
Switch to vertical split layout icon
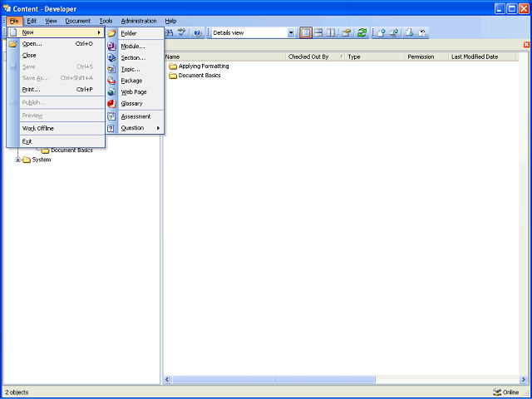pyautogui.click(x=331, y=33)
